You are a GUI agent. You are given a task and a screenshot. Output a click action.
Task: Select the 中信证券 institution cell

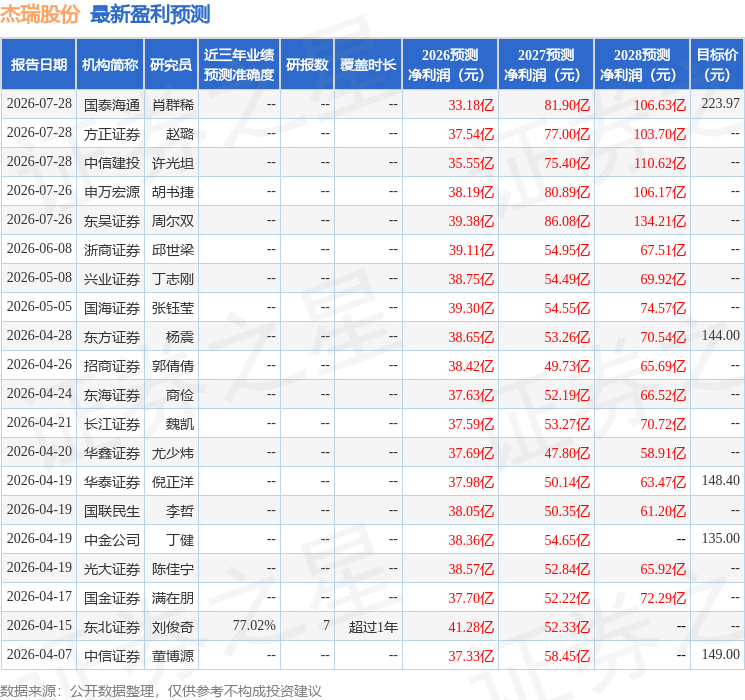(112, 656)
